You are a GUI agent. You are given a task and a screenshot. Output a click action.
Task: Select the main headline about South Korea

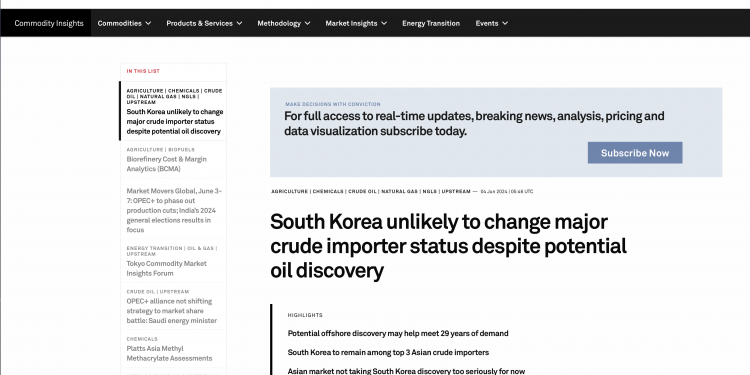point(448,246)
